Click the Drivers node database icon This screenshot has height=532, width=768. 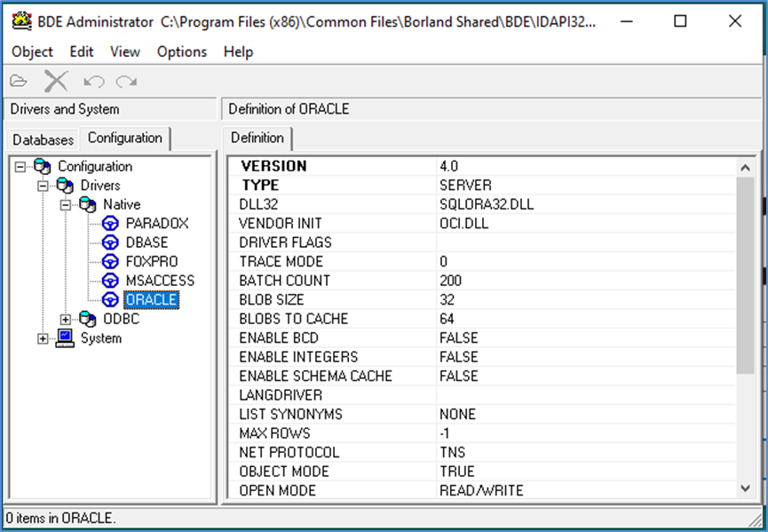(x=65, y=186)
